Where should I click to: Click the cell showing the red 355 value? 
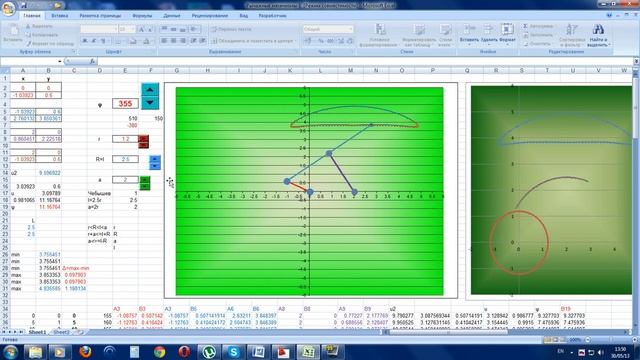pos(125,103)
